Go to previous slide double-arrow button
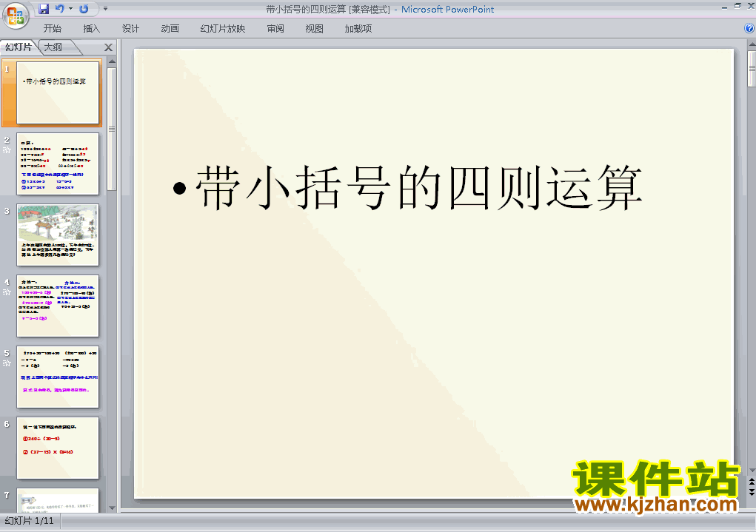756x532 pixels. tap(751, 482)
